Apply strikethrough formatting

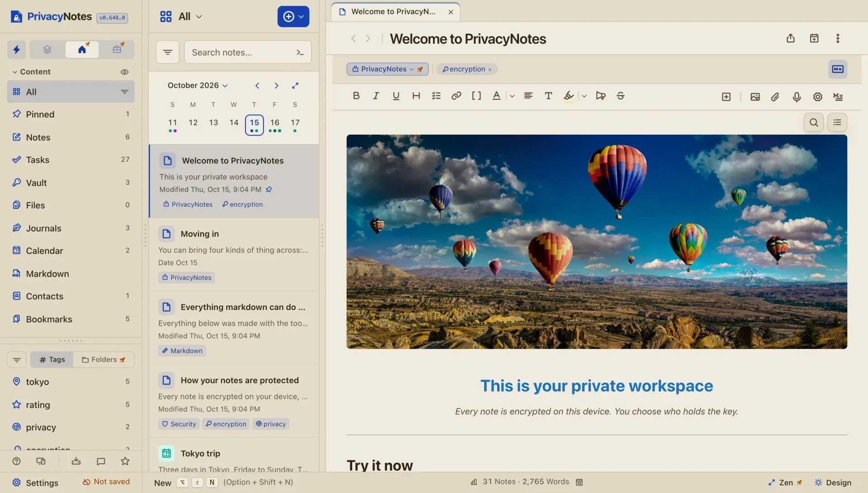(621, 96)
